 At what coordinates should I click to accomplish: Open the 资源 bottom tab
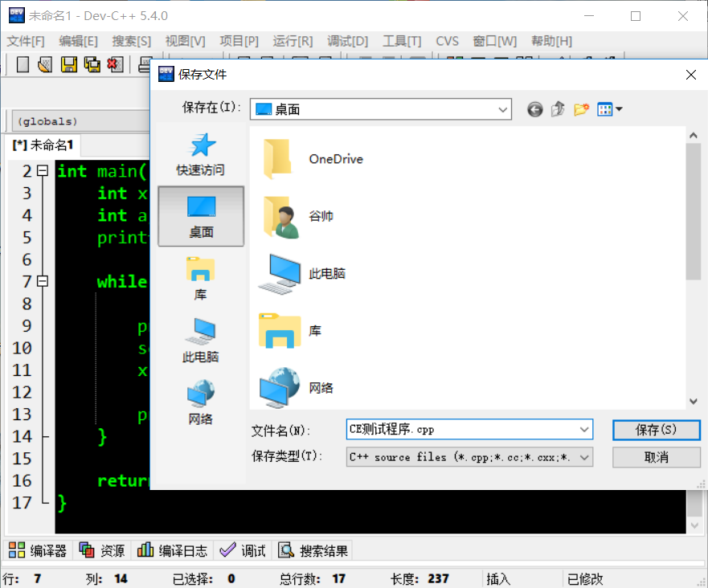(x=102, y=550)
